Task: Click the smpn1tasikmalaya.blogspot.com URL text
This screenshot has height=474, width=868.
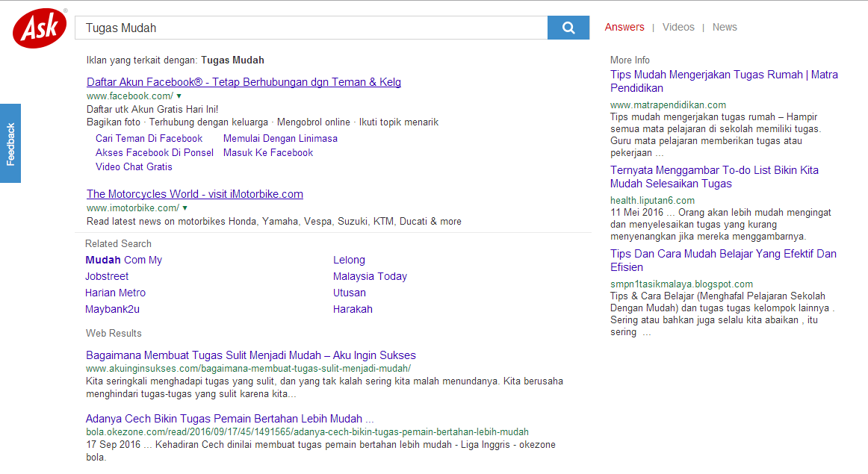Action: (681, 284)
